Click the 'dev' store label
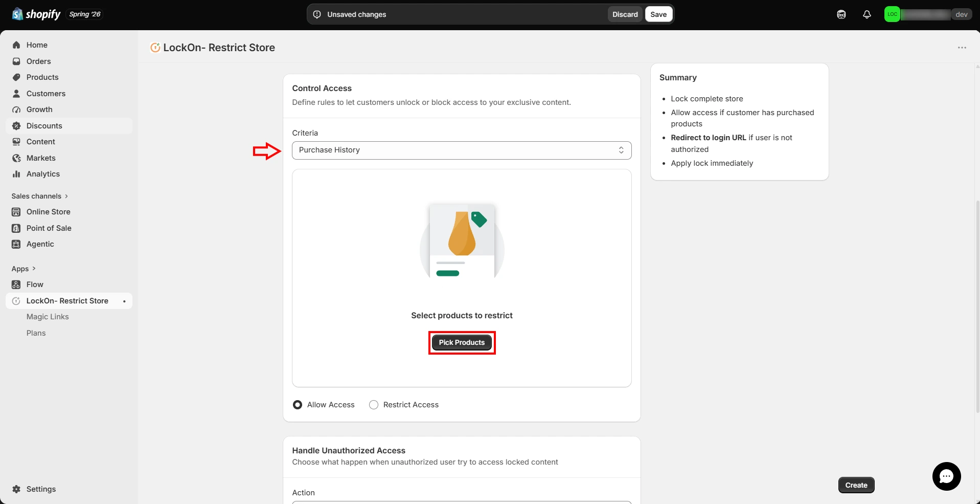 [x=962, y=14]
